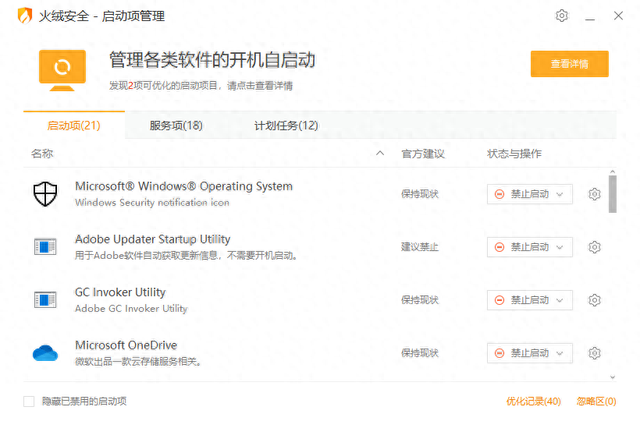The height and width of the screenshot is (421, 640).
Task: Open gear settings for the Microsoft Windows Operating System row
Action: coord(594,194)
